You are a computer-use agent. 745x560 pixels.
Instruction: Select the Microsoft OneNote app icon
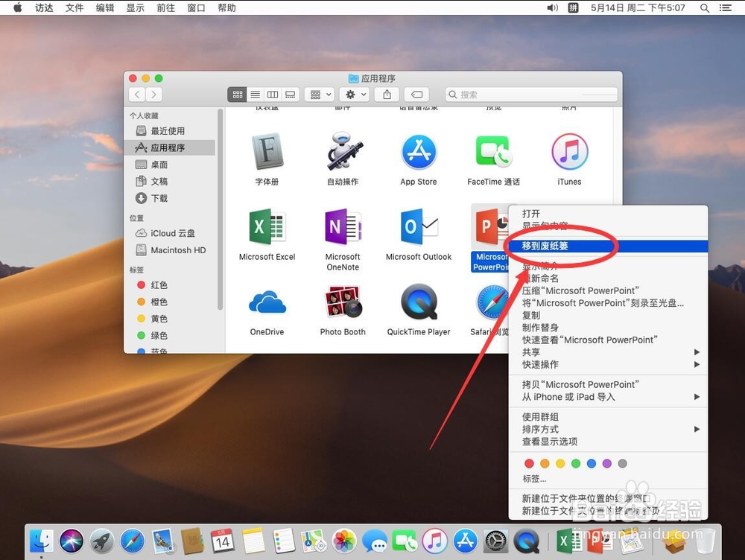343,226
